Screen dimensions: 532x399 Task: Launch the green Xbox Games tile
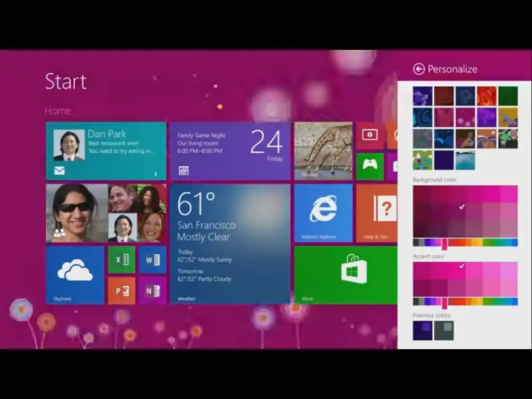[370, 166]
